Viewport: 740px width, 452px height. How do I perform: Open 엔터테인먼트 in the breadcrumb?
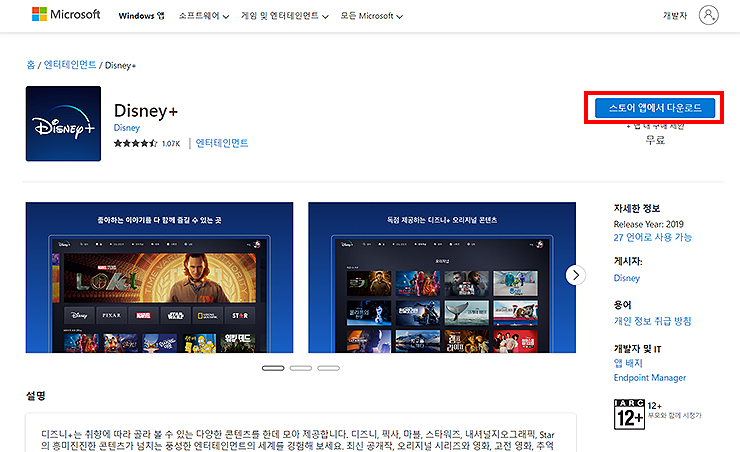click(x=70, y=65)
